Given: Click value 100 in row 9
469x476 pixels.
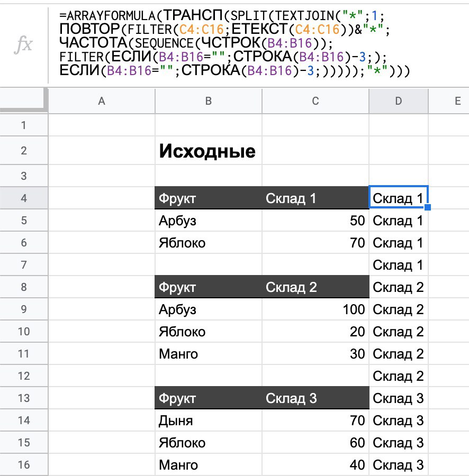Looking at the screenshot, I should click(315, 309).
